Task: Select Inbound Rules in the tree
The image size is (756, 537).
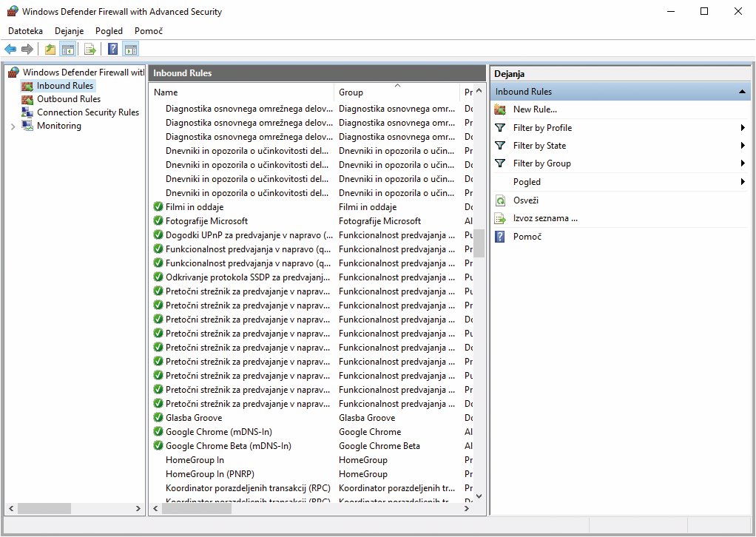Action: [65, 86]
